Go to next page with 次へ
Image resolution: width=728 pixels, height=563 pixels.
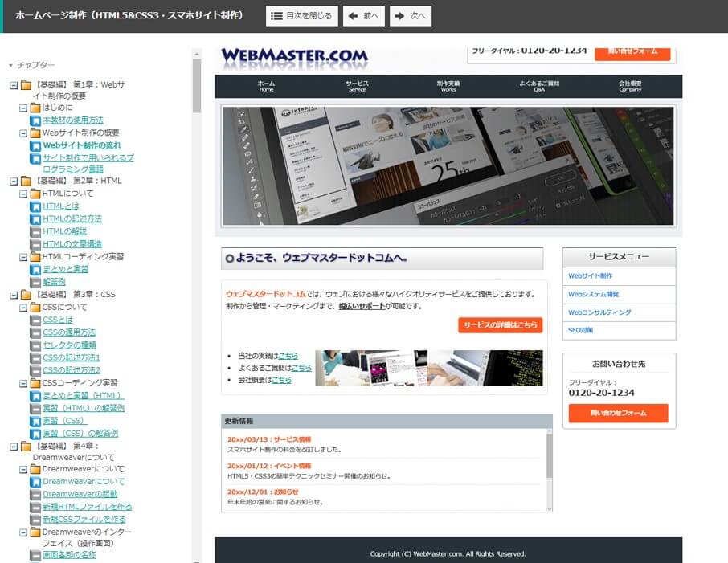[x=411, y=16]
